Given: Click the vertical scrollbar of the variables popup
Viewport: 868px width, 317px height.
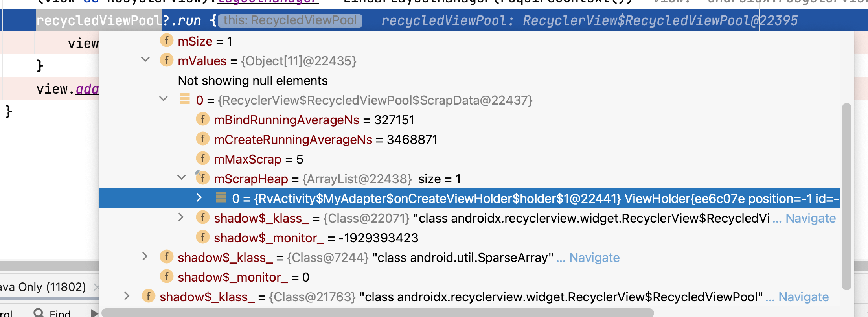Looking at the screenshot, I should [846, 197].
